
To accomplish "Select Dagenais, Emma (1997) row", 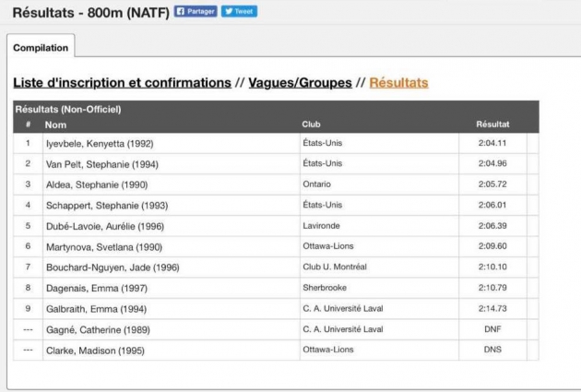I will (x=90, y=288).
